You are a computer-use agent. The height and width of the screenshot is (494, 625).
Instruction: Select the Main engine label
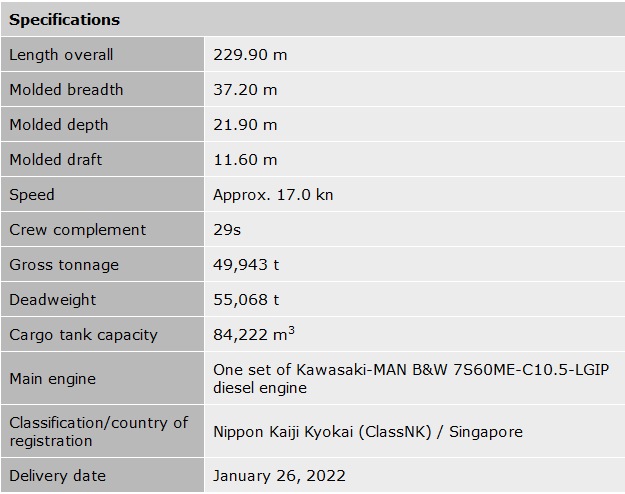pyautogui.click(x=52, y=379)
